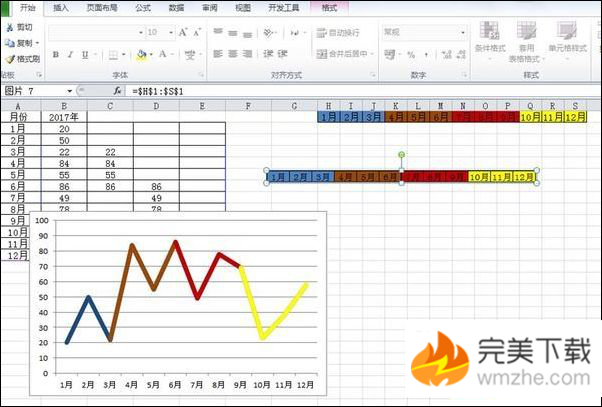Toggle Italic formatting
This screenshot has width=602, height=407.
click(x=70, y=55)
